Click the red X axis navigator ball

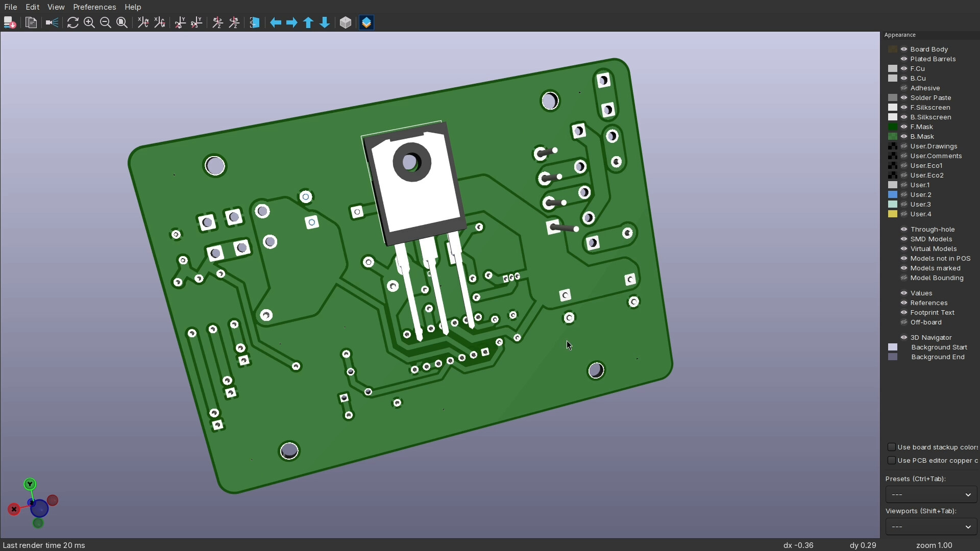[x=14, y=509]
